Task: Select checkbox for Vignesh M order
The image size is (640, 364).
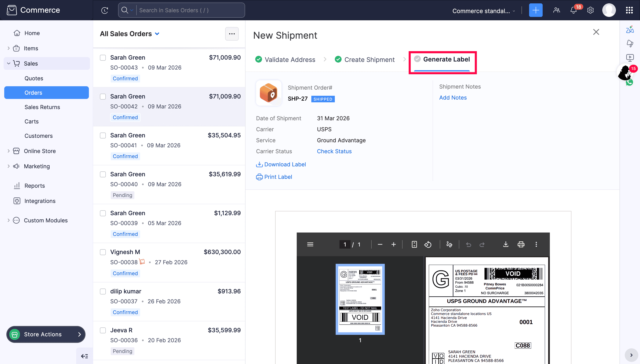Action: 103,252
